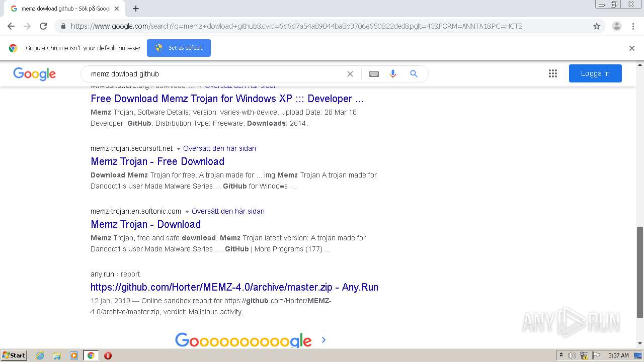Click the 3:37 AM clock
The image size is (644, 362).
[x=618, y=355]
